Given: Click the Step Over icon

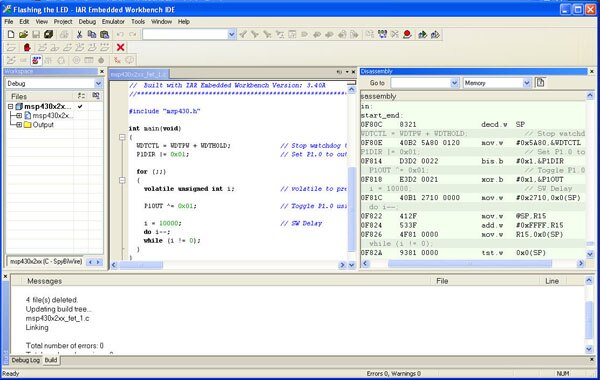Looking at the screenshot, I should point(42,47).
